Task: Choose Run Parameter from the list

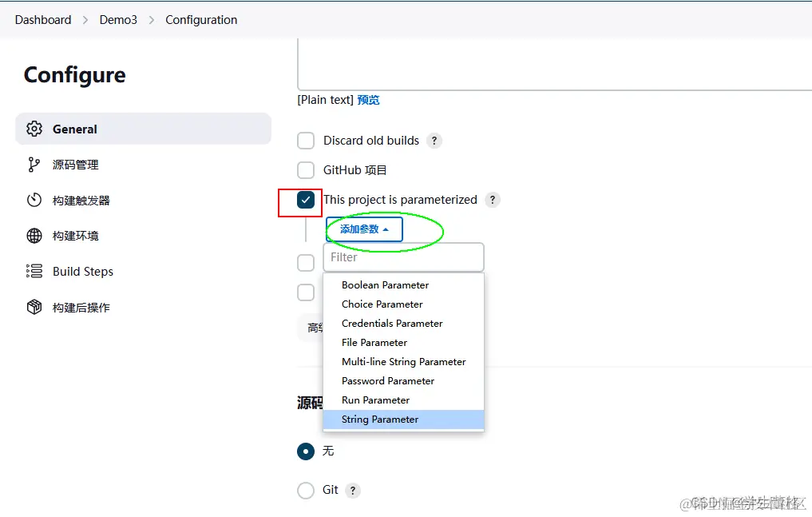Action: (403, 400)
